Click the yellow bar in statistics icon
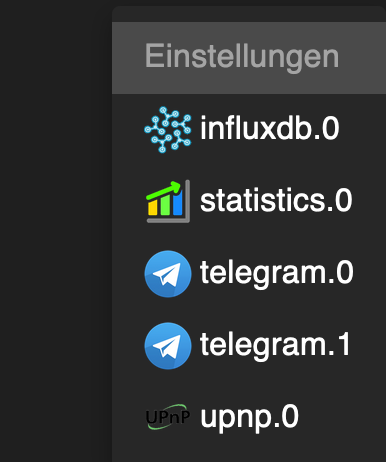The width and height of the screenshot is (386, 462). click(x=152, y=208)
